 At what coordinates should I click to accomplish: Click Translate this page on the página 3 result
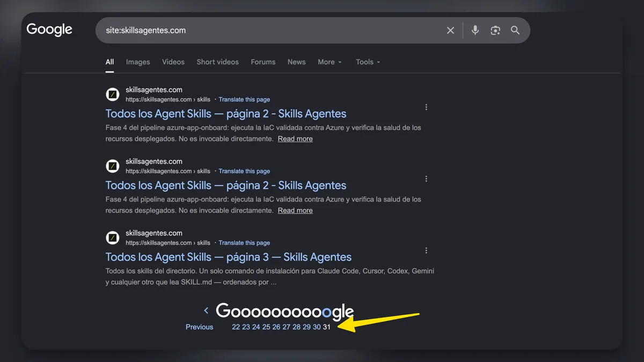coord(244,243)
